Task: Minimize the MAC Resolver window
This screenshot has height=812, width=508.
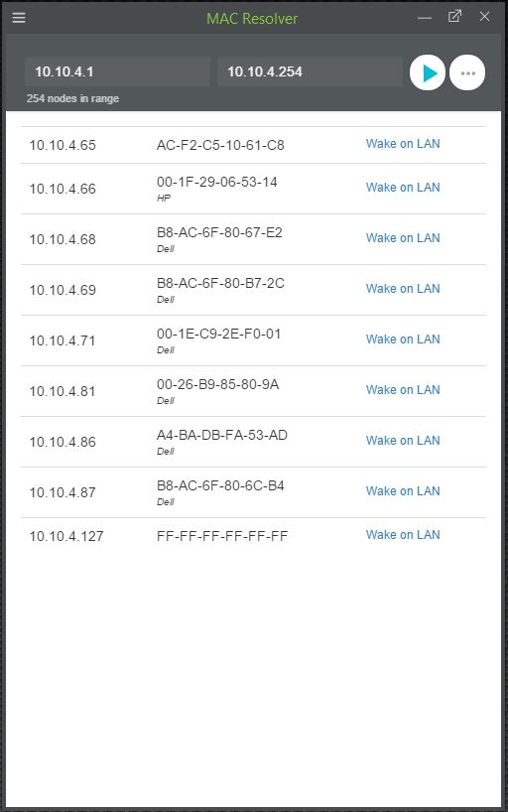Action: 424,18
